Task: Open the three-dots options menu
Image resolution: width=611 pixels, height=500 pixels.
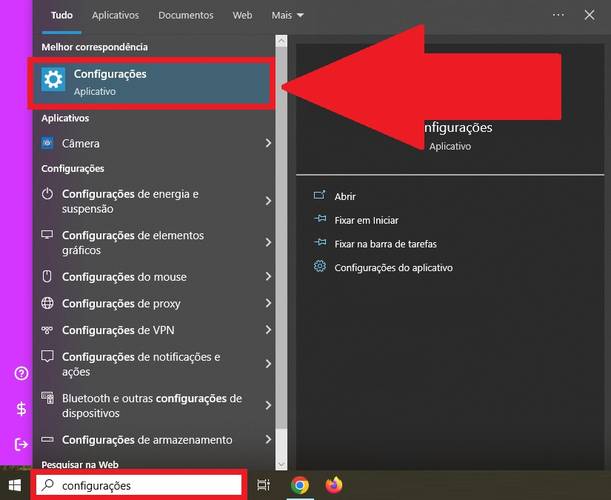Action: [558, 15]
